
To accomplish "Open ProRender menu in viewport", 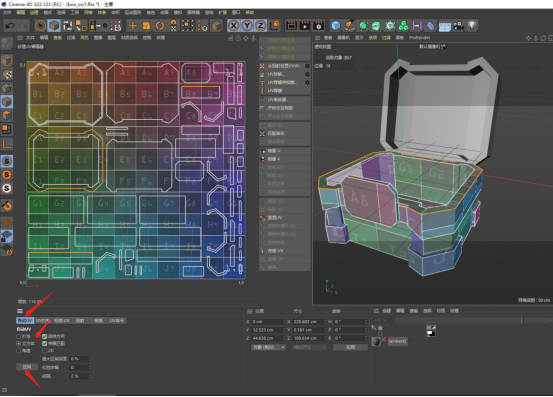I will 419,38.
